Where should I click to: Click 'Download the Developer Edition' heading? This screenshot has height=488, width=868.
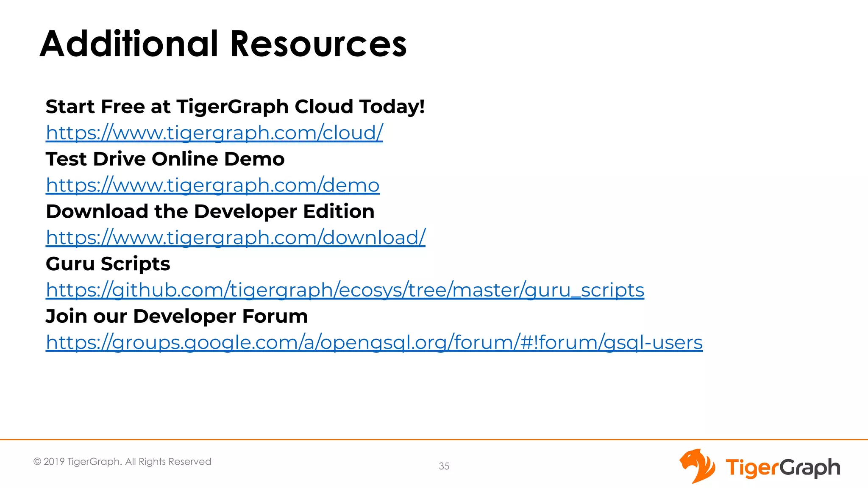pos(210,212)
